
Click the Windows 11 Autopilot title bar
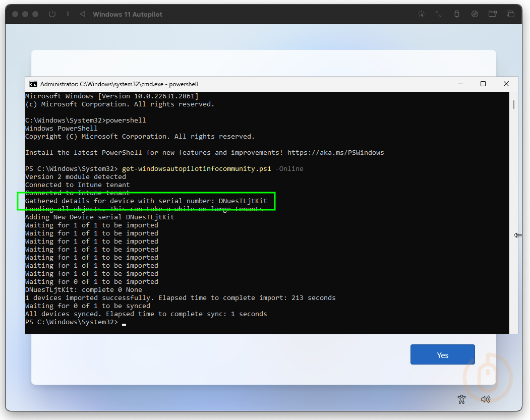point(127,14)
